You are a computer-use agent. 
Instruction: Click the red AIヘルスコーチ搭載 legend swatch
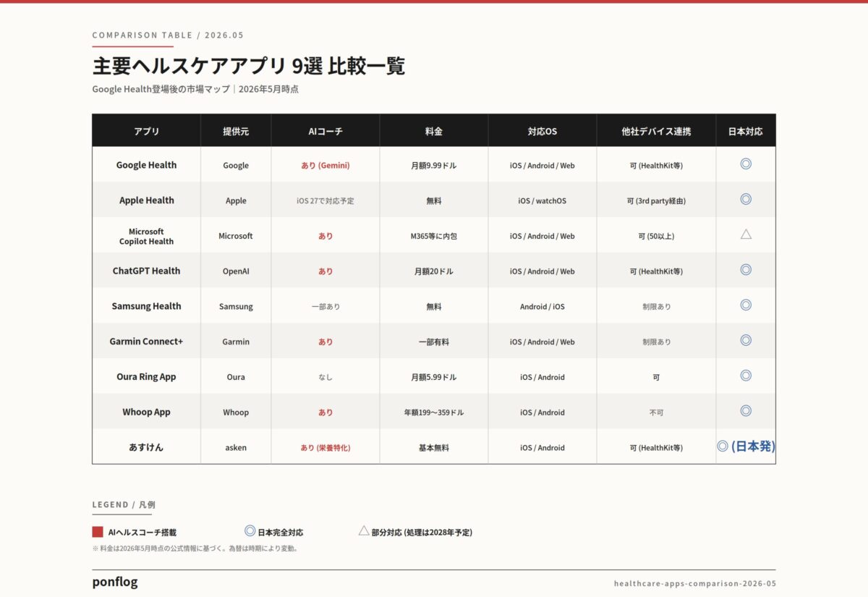tap(98, 532)
